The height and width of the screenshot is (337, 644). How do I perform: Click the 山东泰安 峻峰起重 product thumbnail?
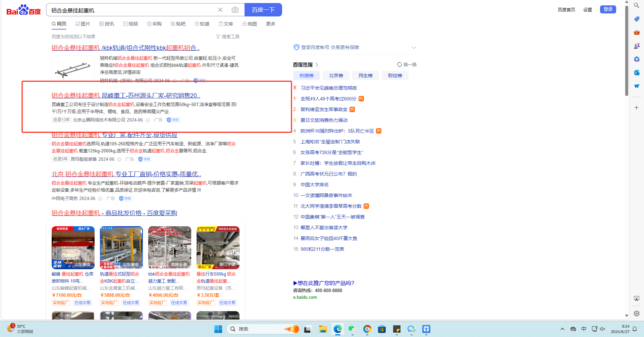click(73, 248)
